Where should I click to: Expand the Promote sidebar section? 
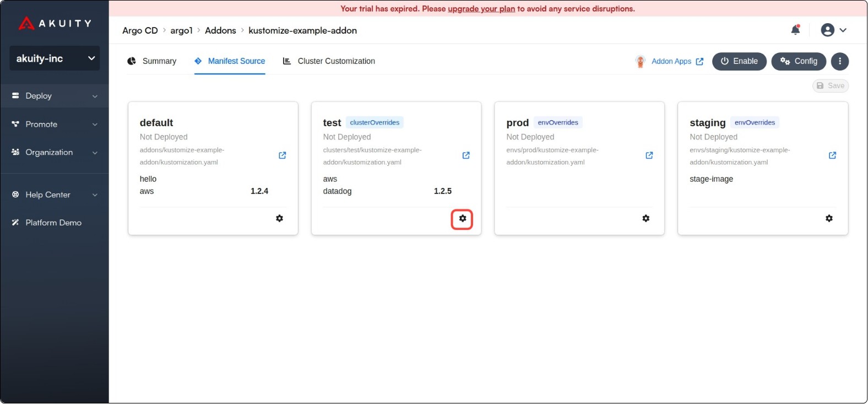(55, 125)
